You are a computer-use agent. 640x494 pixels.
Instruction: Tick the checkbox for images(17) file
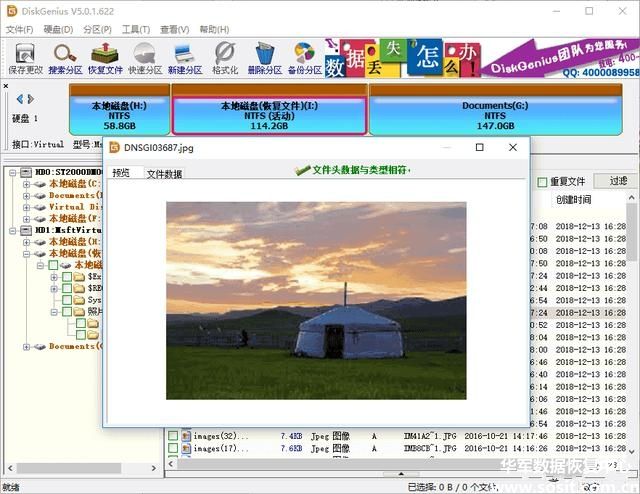(173, 449)
